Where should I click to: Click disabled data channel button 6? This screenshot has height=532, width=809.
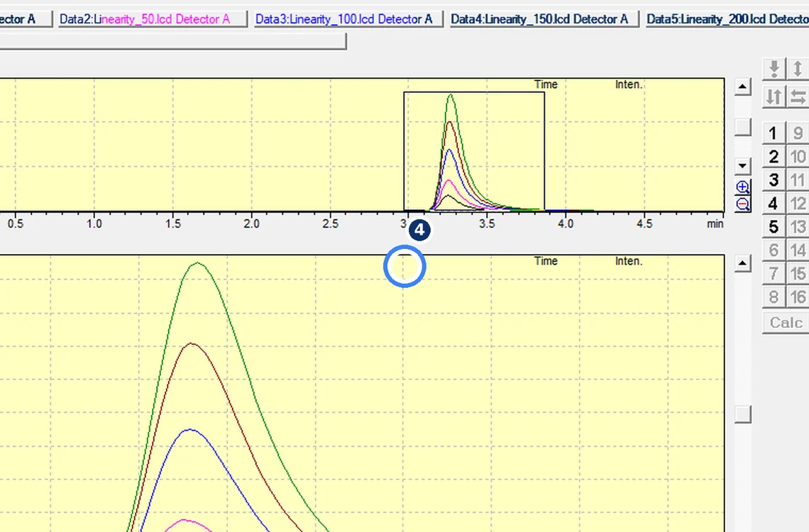coord(774,250)
